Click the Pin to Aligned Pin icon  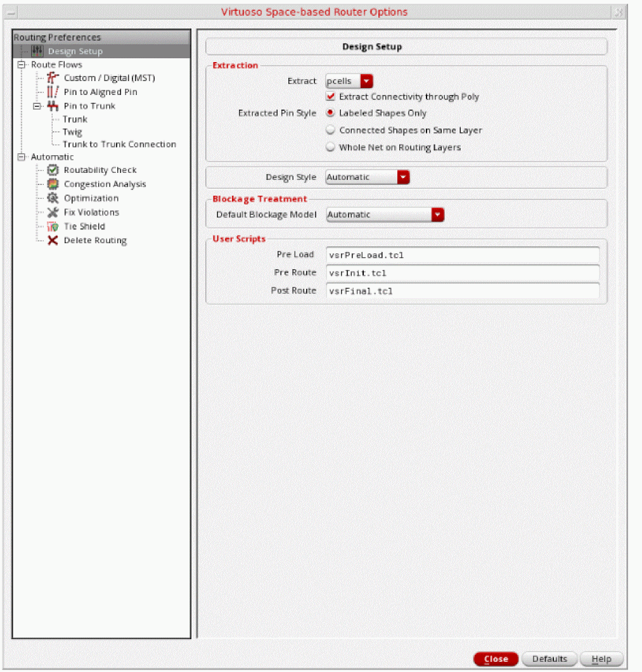(x=53, y=92)
